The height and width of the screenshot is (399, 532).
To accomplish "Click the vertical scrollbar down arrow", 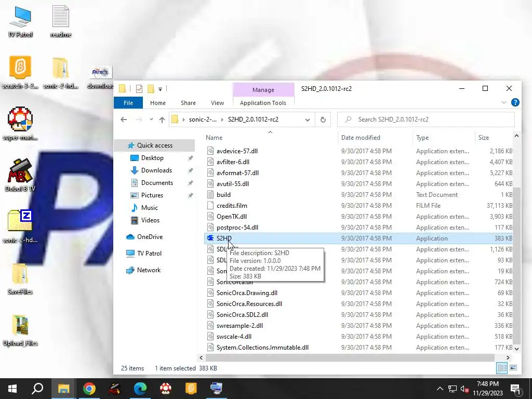I will pos(516,349).
